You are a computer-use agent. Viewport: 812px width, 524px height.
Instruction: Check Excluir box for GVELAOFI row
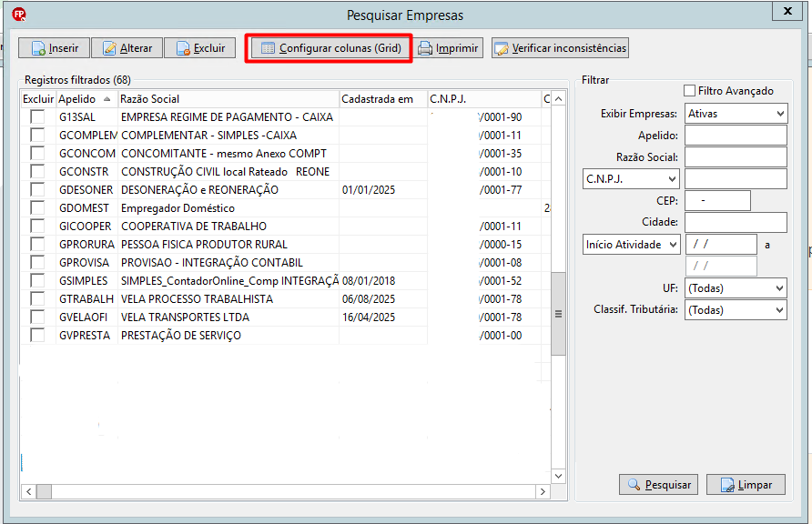coord(37,317)
